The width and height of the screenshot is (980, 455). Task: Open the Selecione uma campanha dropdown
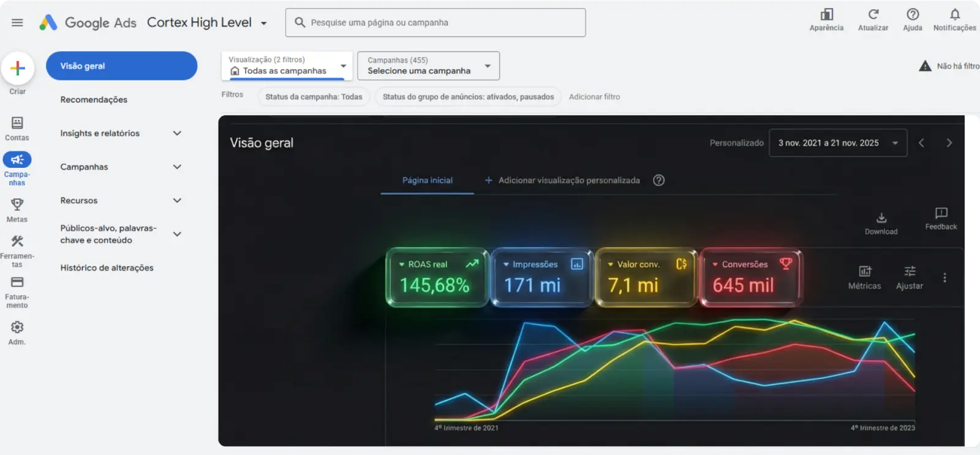point(429,66)
